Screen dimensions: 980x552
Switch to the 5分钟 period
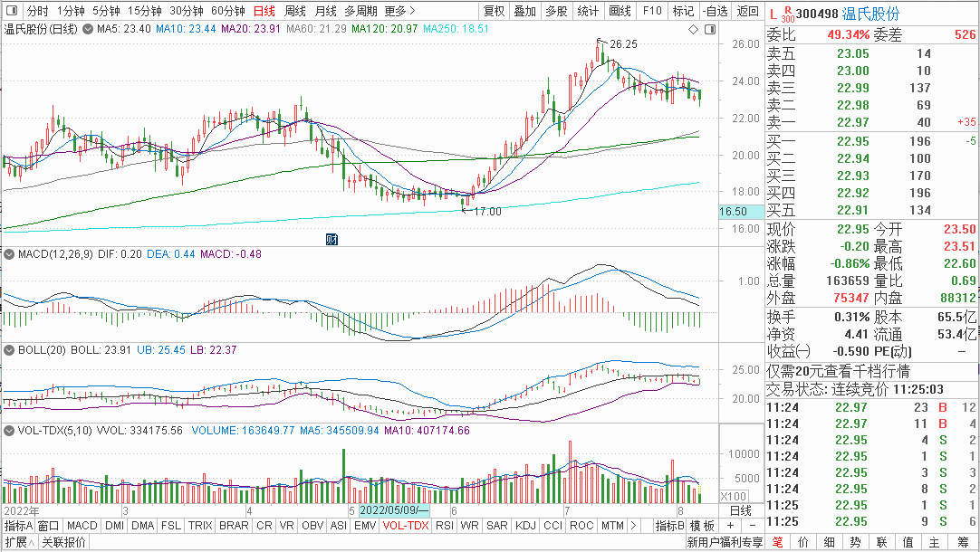pos(106,11)
